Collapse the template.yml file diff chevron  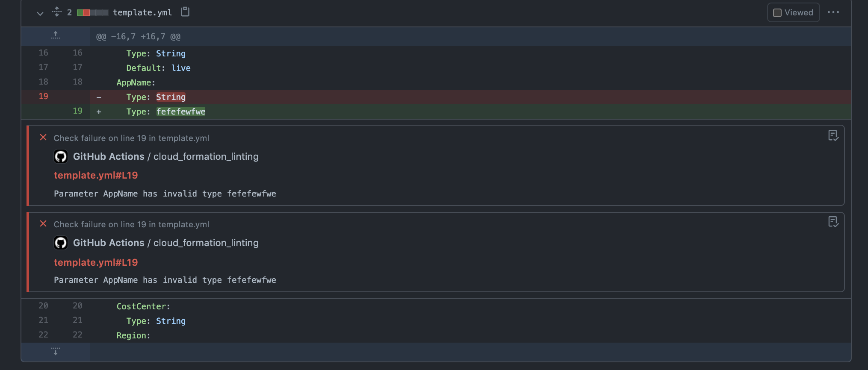[40, 13]
